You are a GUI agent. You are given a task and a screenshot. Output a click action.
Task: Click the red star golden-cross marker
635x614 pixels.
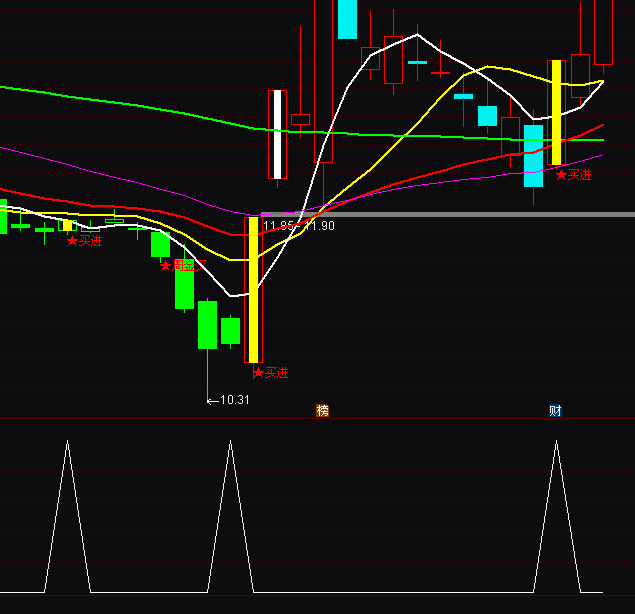click(x=182, y=266)
